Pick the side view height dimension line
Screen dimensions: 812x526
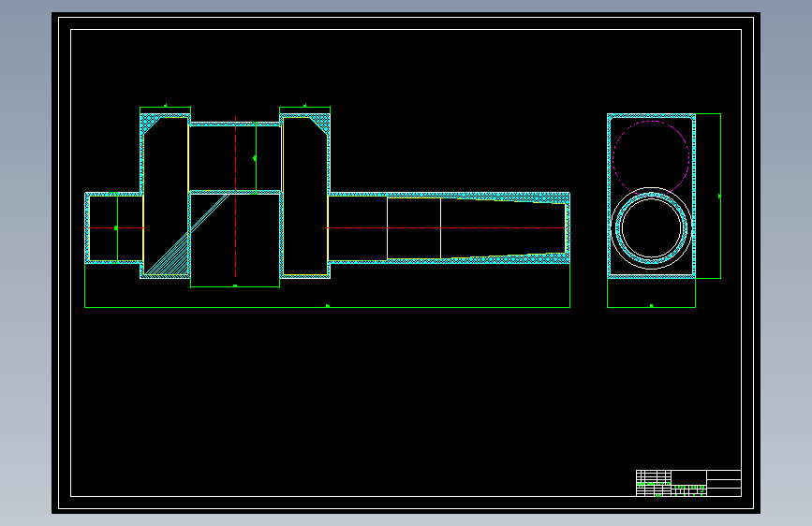point(720,196)
